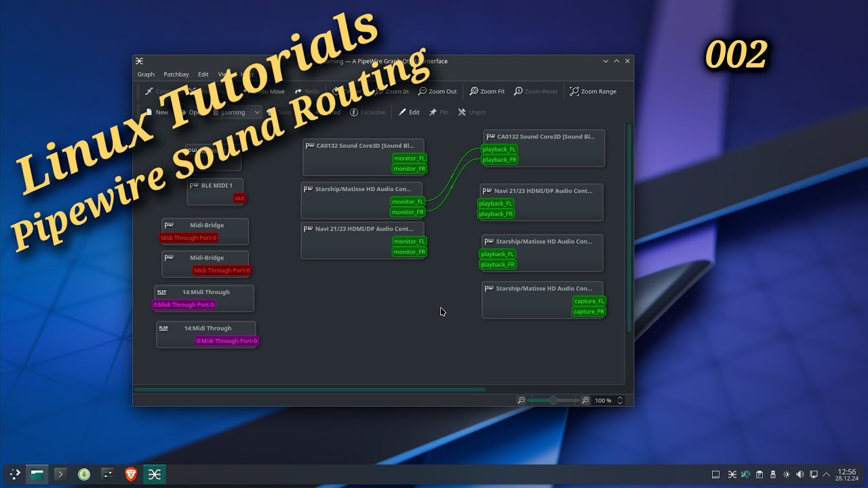Select playback_FR port on Starship/Matisse playback node
868x488 pixels.
point(497,265)
